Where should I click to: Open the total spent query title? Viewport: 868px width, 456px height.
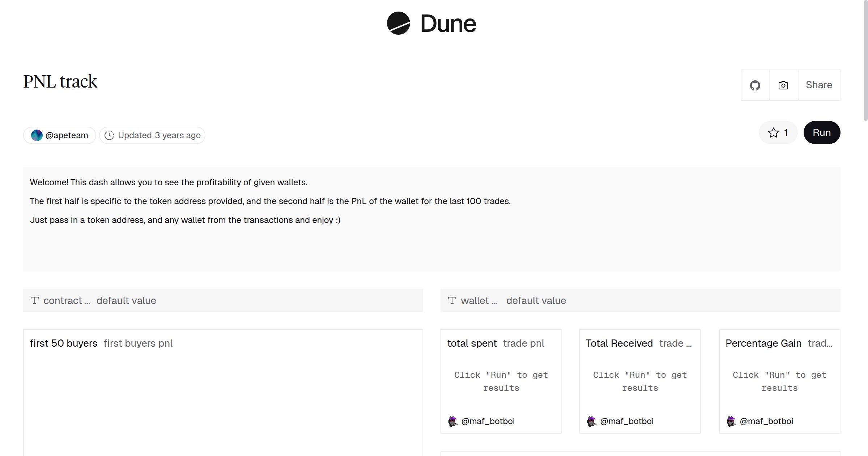click(472, 343)
